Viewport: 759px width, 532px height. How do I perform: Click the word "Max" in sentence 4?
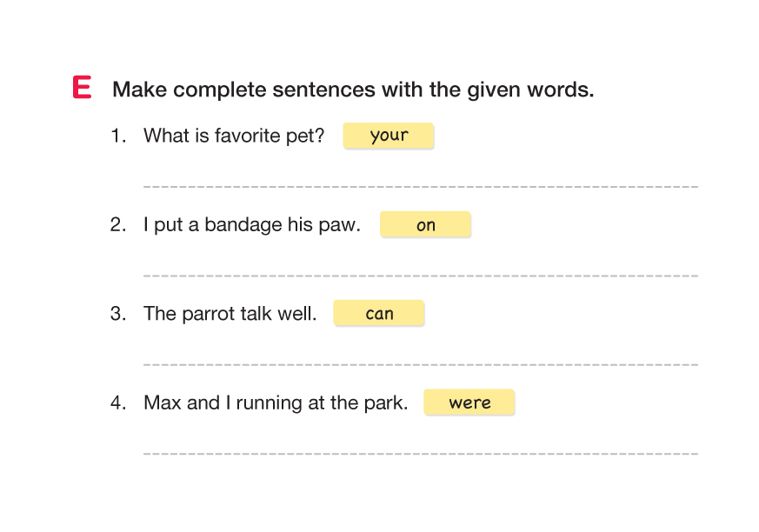[162, 403]
